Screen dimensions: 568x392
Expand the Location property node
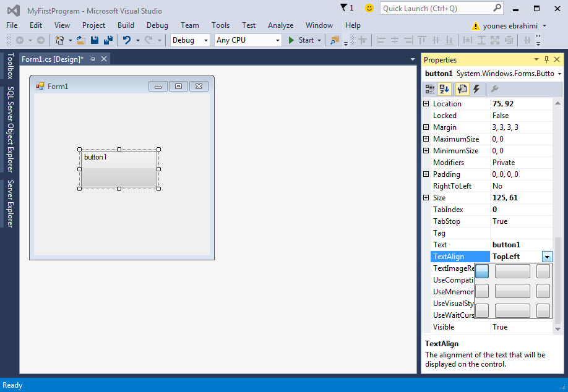click(x=426, y=104)
